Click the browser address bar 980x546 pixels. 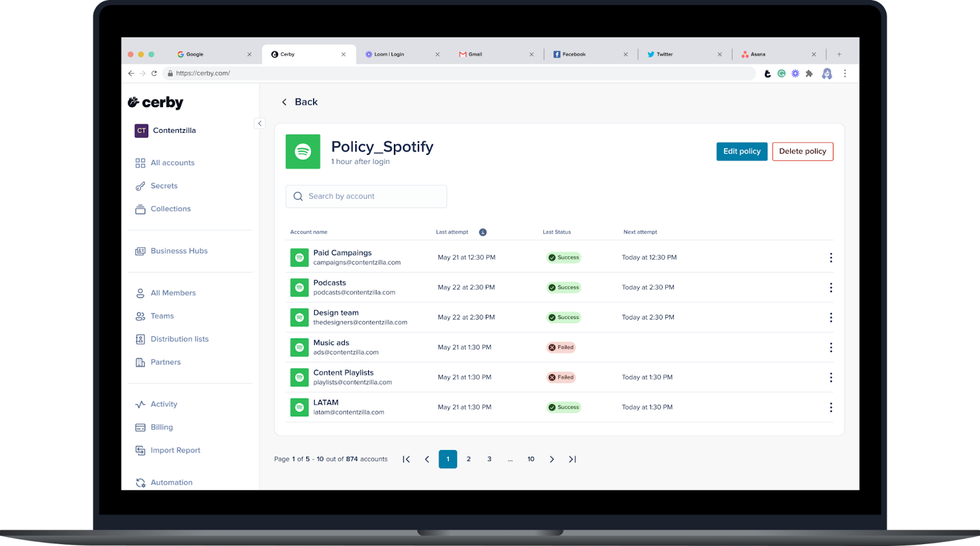click(x=459, y=73)
